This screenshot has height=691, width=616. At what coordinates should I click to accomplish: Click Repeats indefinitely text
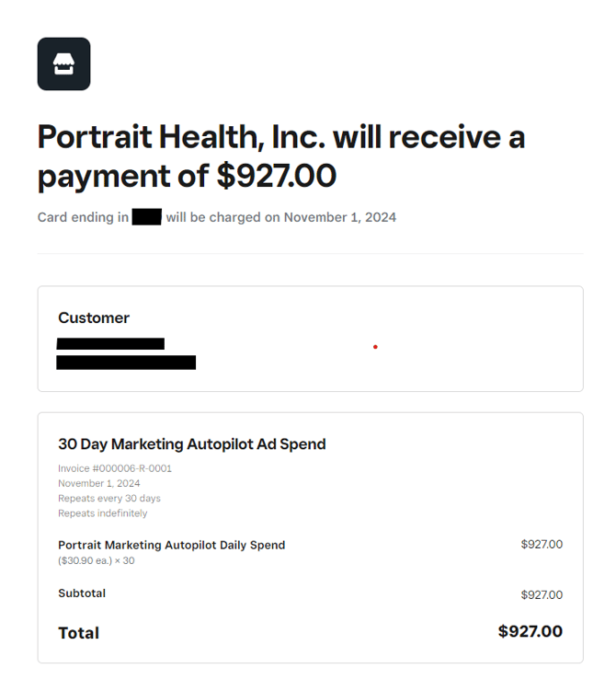click(x=103, y=513)
